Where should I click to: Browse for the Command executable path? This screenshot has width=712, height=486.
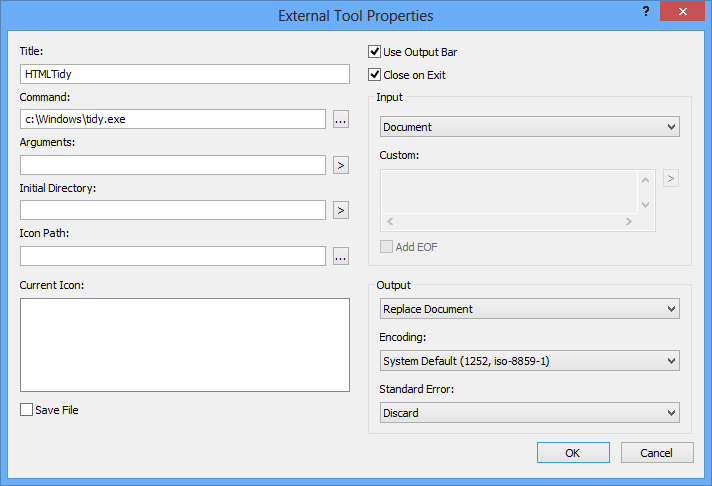click(x=341, y=119)
